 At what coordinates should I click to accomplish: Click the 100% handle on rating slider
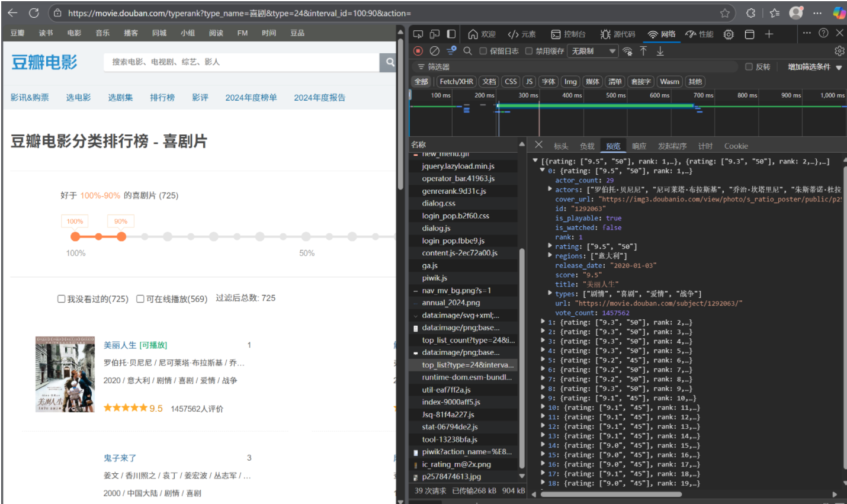tap(75, 236)
